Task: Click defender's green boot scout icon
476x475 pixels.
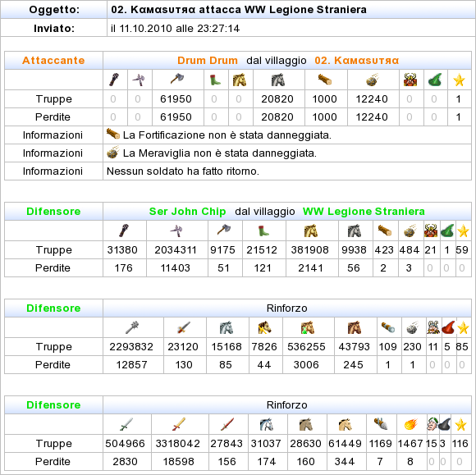Action: (x=263, y=231)
